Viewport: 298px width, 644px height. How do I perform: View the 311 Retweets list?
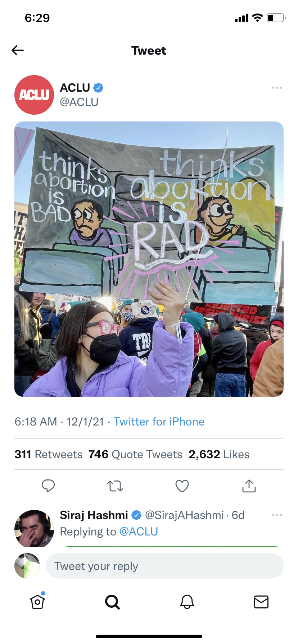point(49,454)
